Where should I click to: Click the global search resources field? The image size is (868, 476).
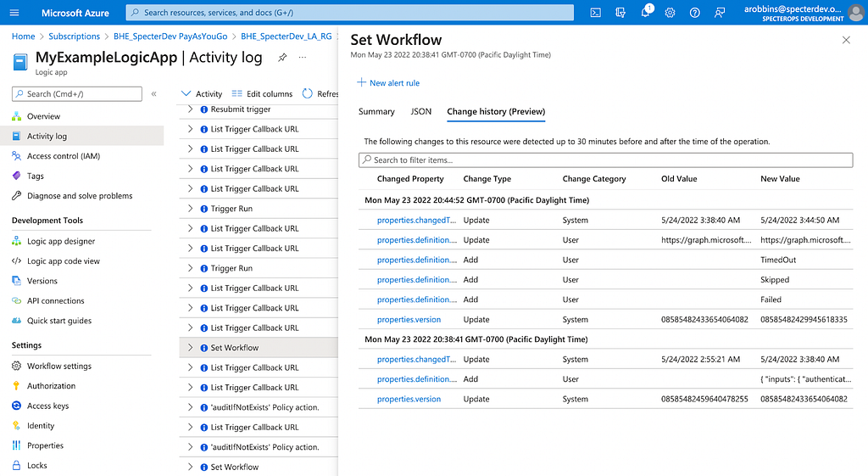(x=350, y=12)
